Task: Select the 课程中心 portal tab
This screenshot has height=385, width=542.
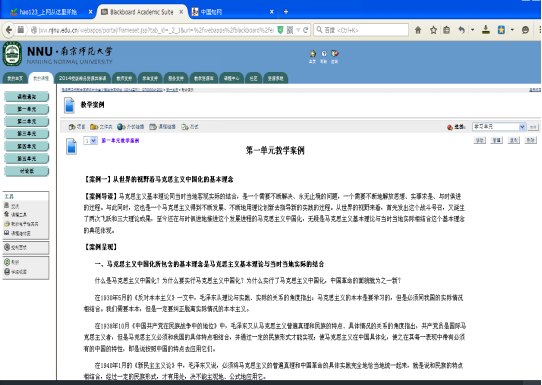Action: [x=231, y=78]
